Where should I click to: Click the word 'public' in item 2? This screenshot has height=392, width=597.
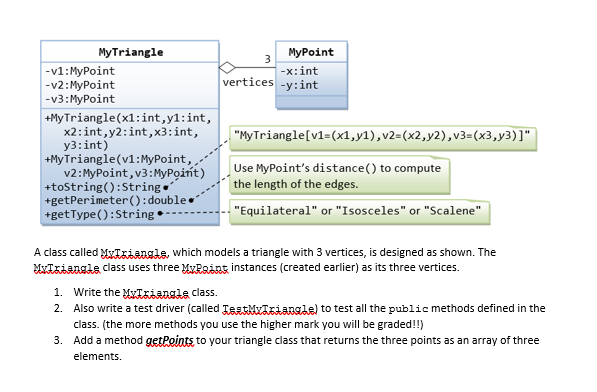[408, 309]
